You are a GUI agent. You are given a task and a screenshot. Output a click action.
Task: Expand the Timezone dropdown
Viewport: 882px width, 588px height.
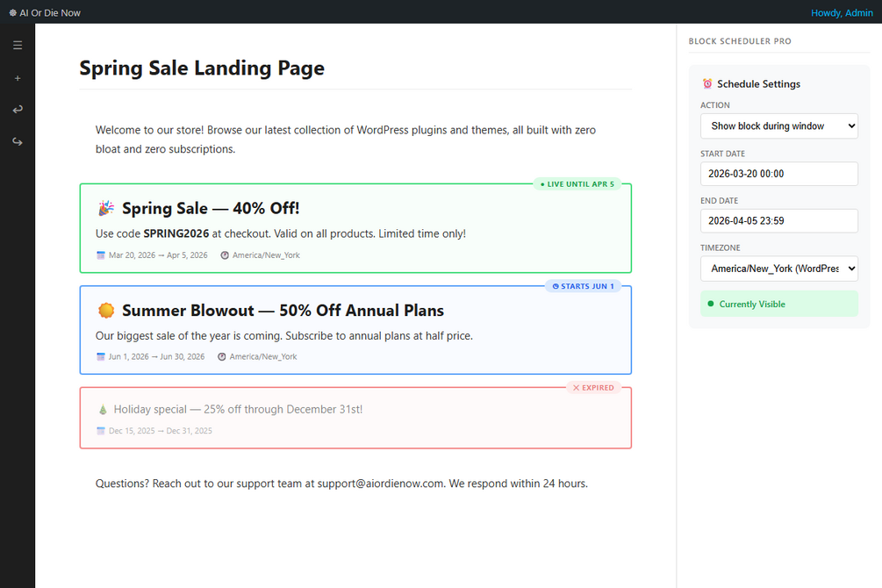click(x=778, y=269)
